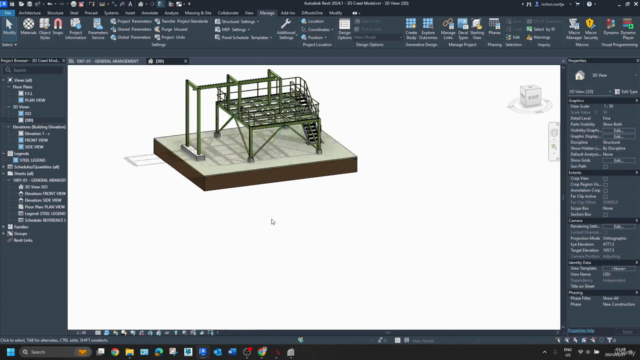This screenshot has height=360, width=640.
Task: Click Explore Outcomes
Action: pyautogui.click(x=428, y=29)
